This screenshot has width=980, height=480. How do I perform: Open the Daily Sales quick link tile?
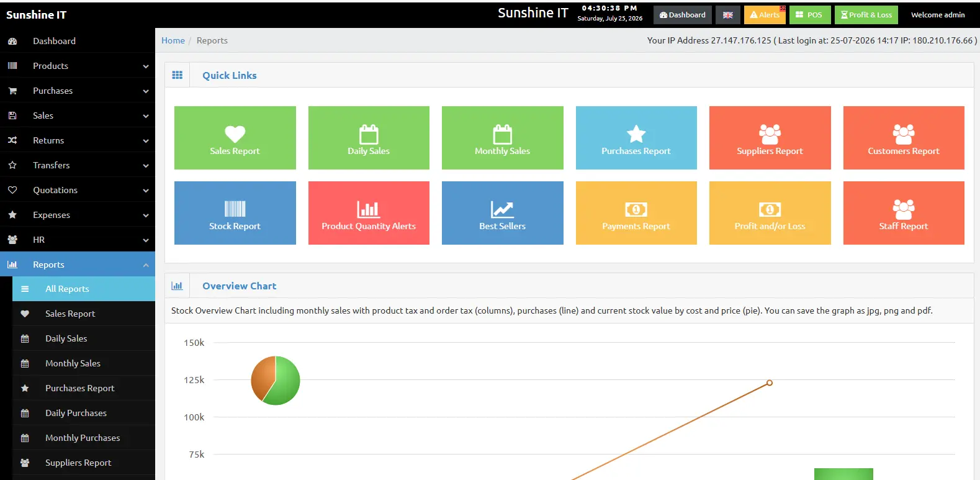(369, 138)
